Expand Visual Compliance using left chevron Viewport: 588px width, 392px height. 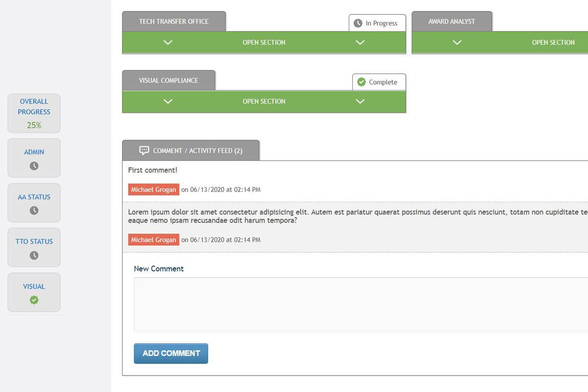(168, 101)
